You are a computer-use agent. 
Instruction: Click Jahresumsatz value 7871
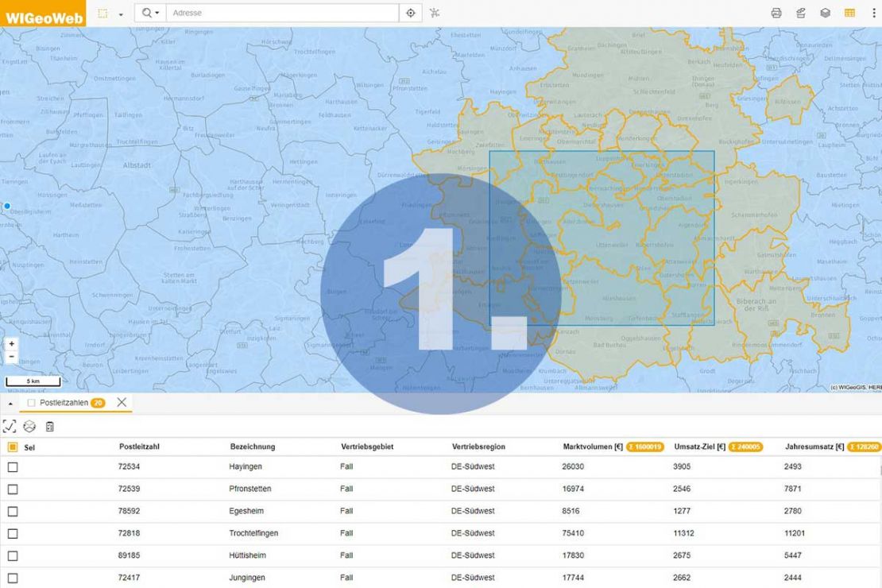[792, 489]
